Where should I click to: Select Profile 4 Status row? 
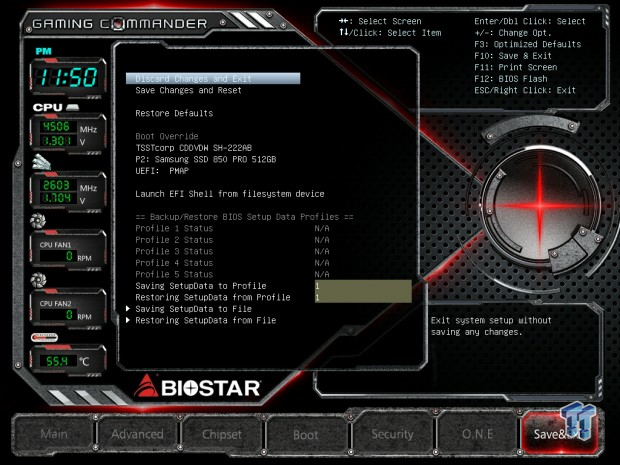[x=232, y=263]
